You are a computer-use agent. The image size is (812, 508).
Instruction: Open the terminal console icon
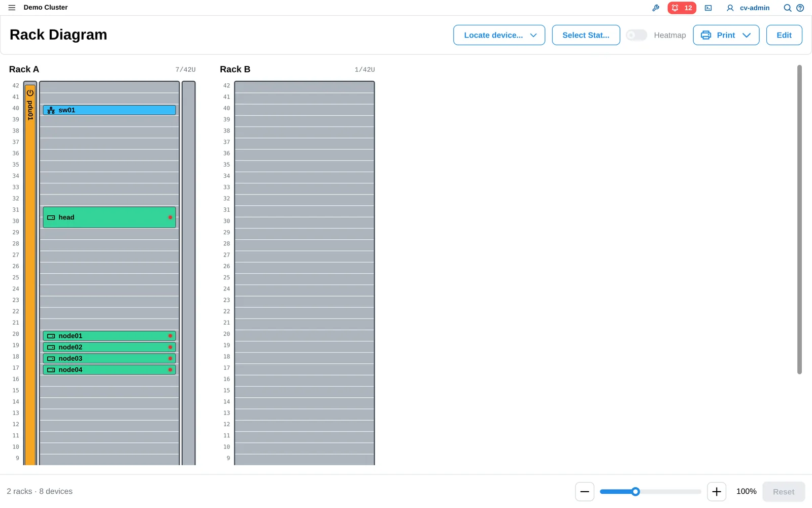tap(708, 8)
